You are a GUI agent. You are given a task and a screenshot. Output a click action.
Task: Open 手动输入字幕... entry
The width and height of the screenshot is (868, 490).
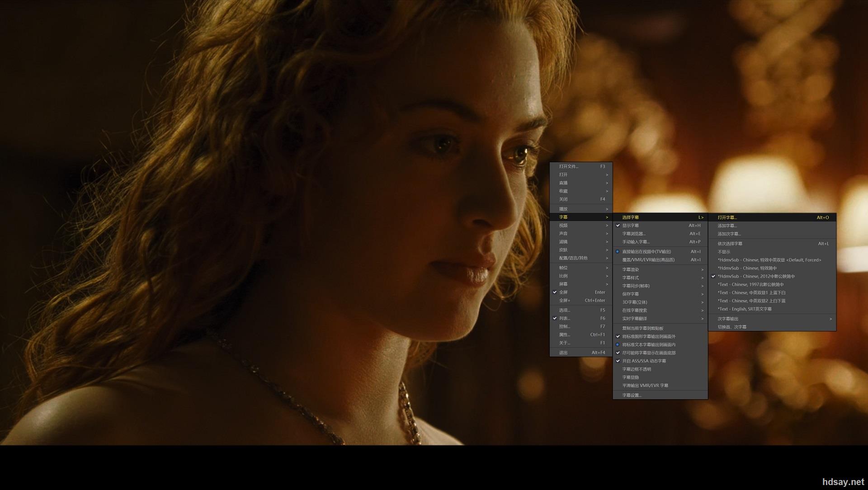coord(660,242)
